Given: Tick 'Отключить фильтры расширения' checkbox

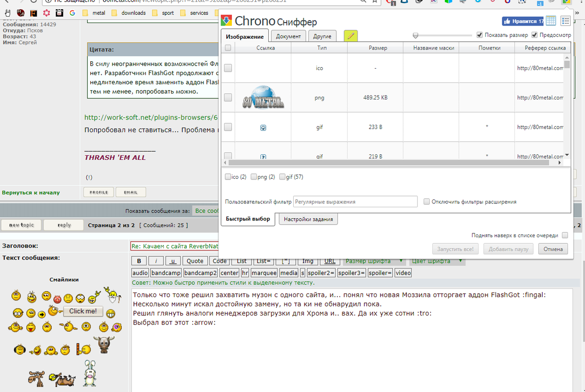Looking at the screenshot, I should (x=427, y=201).
